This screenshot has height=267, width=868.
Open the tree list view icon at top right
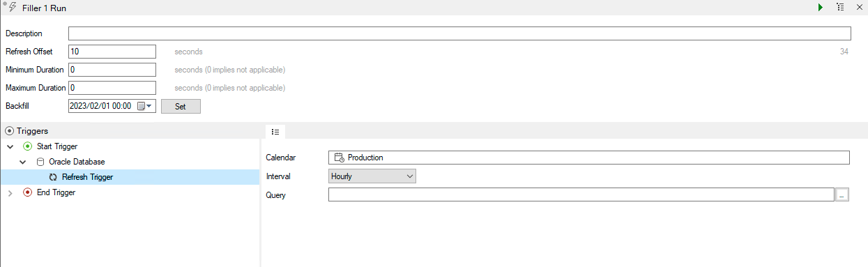coord(840,7)
